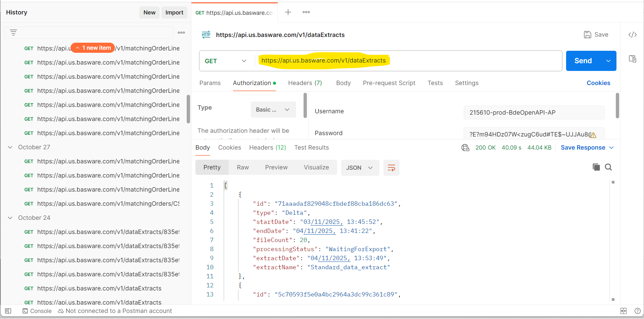Open search in response body

click(x=608, y=167)
